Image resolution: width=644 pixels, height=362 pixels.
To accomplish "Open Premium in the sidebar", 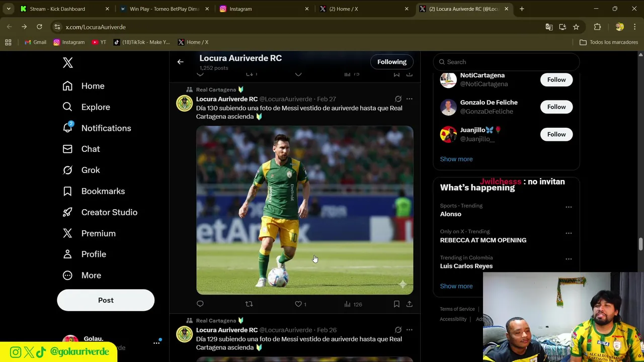I will click(x=89, y=233).
